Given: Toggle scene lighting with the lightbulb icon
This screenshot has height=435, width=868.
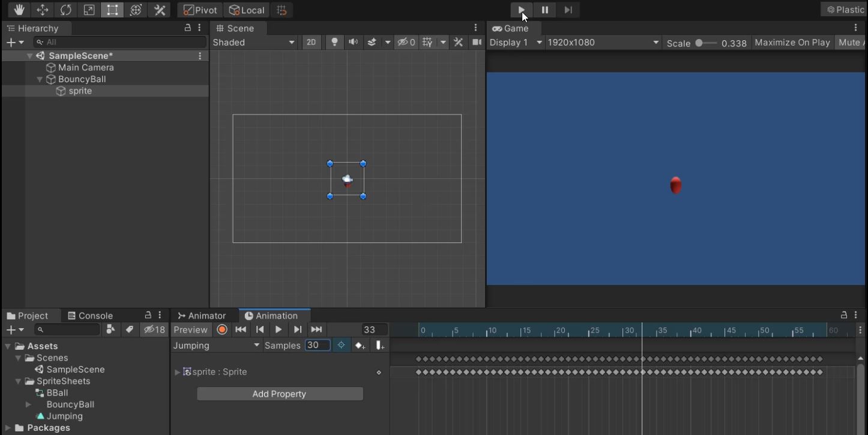Looking at the screenshot, I should 334,43.
